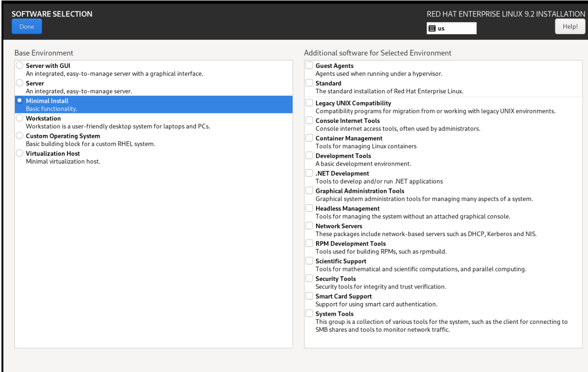
Task: Select the Server base environment radio
Action: coord(19,82)
